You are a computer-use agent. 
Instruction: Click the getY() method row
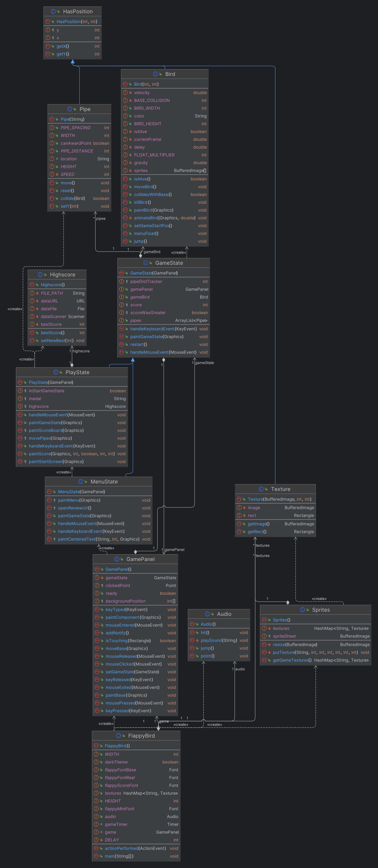click(72, 54)
